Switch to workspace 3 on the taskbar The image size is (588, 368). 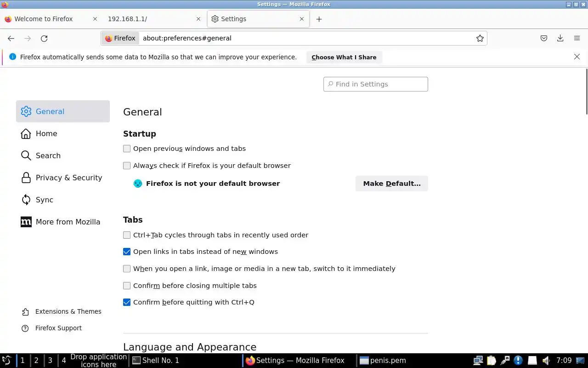[50, 361]
